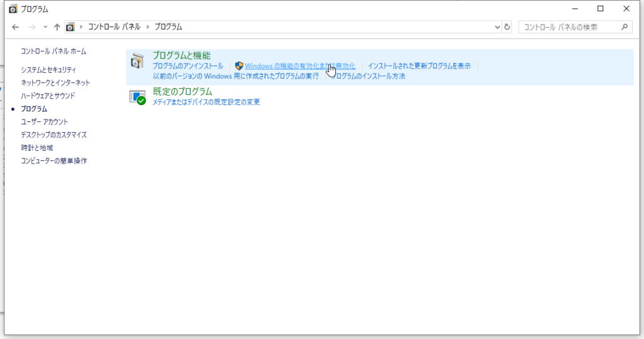This screenshot has height=339, width=644.
Task: Minimize the プログラム window
Action: click(575, 9)
